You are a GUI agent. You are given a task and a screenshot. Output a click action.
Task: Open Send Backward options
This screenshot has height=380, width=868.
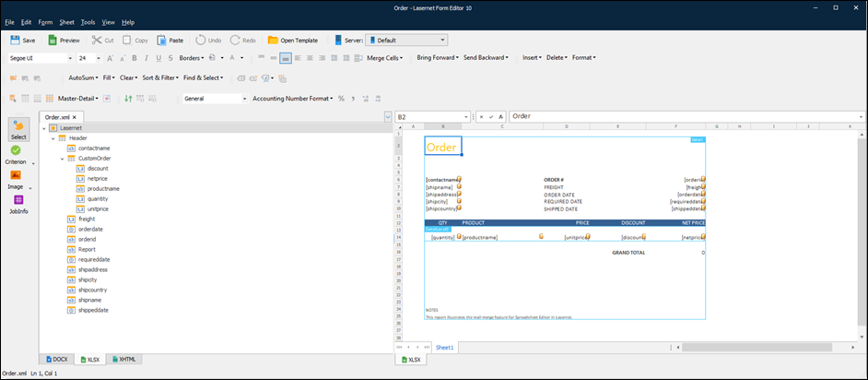486,57
